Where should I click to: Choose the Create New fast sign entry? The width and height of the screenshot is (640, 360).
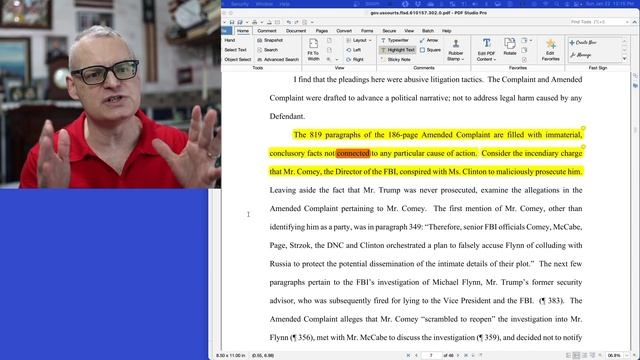coord(583,42)
